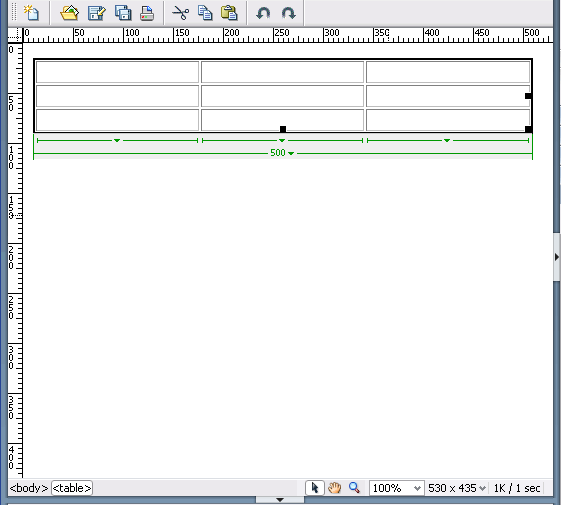561x505 pixels.
Task: Open the 530 x 435 window size menu
Action: coord(457,488)
